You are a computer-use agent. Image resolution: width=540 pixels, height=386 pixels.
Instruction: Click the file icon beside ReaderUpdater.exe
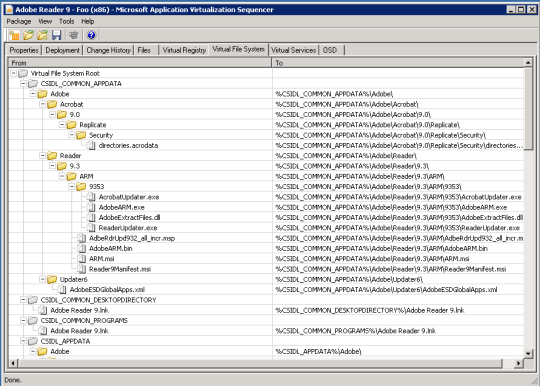[91, 228]
